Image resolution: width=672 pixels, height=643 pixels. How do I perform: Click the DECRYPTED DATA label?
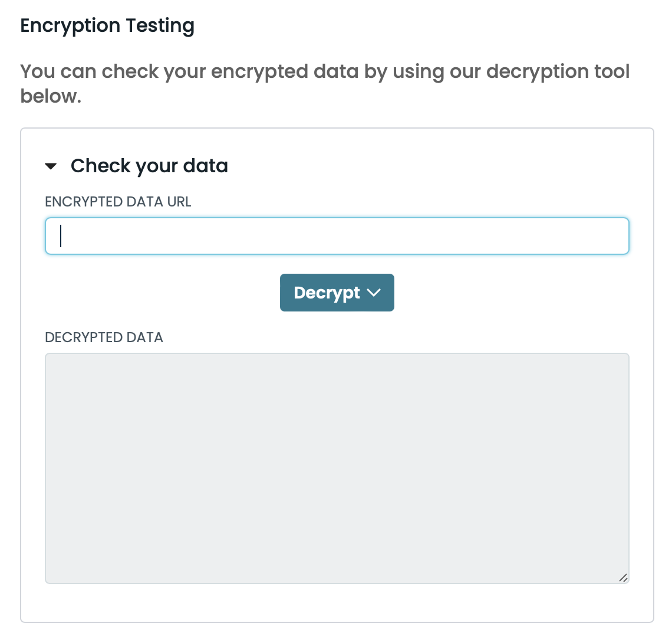(x=104, y=337)
